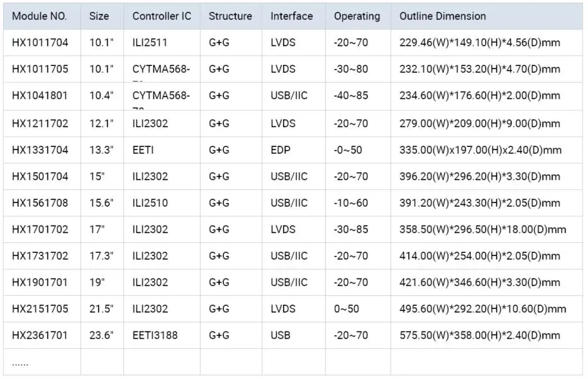Select the 23.6" size cell
The width and height of the screenshot is (588, 380).
[x=102, y=336]
